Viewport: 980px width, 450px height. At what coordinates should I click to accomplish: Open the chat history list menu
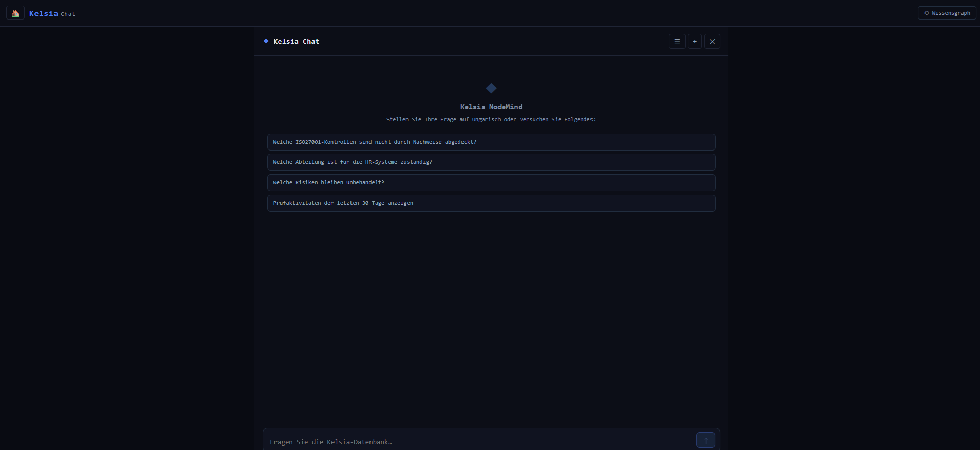tap(677, 42)
